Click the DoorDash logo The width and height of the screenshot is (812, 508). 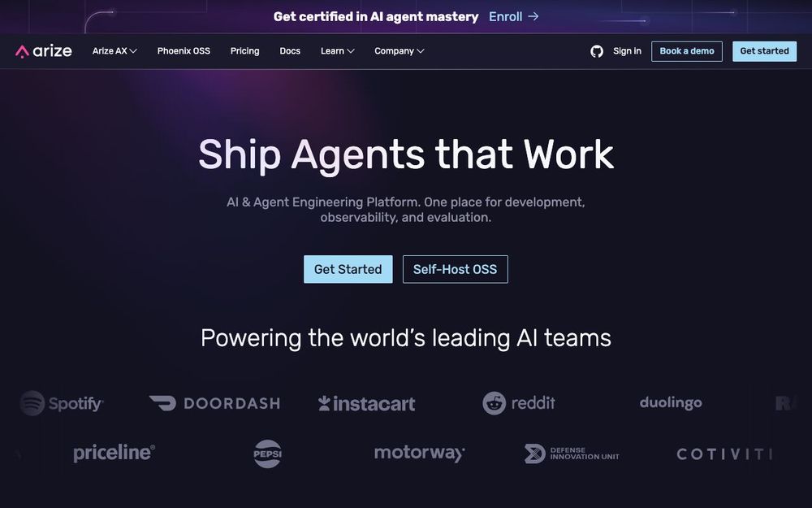(214, 403)
